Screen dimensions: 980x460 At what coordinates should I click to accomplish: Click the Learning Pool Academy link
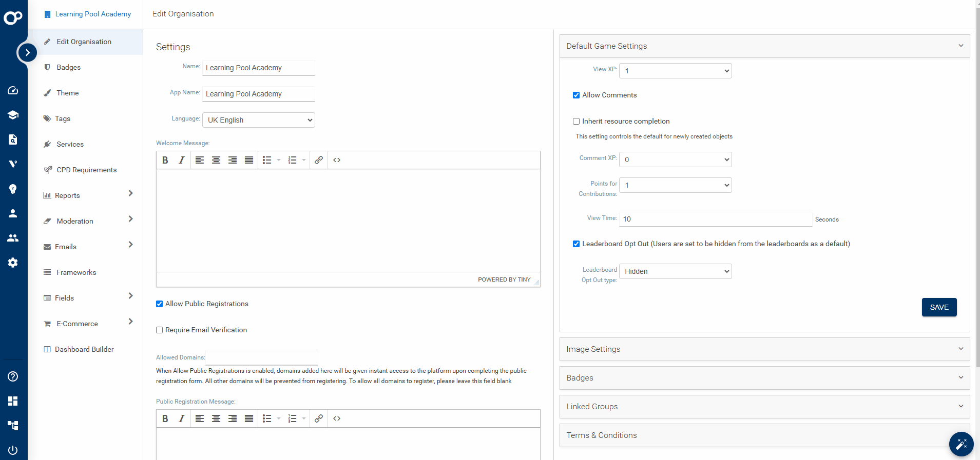[x=93, y=14]
